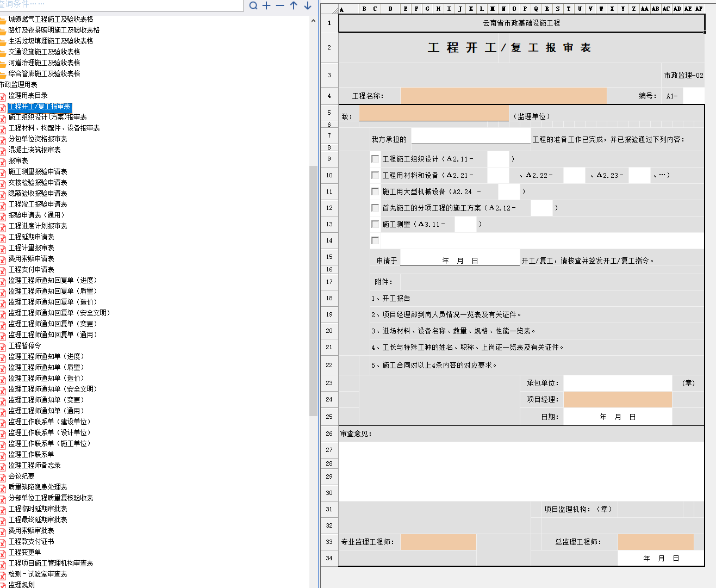Open 监理工程师通知回复单（质量） form
Viewport: 716px width, 588px height.
point(53,291)
